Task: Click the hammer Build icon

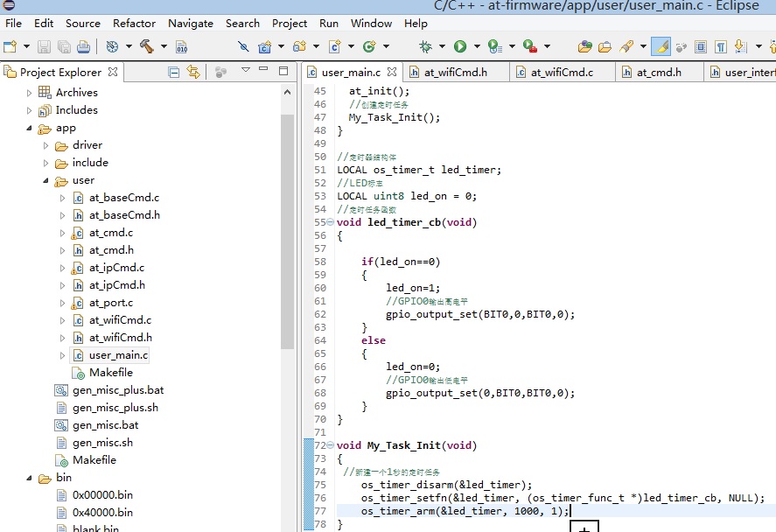Action: [146, 46]
